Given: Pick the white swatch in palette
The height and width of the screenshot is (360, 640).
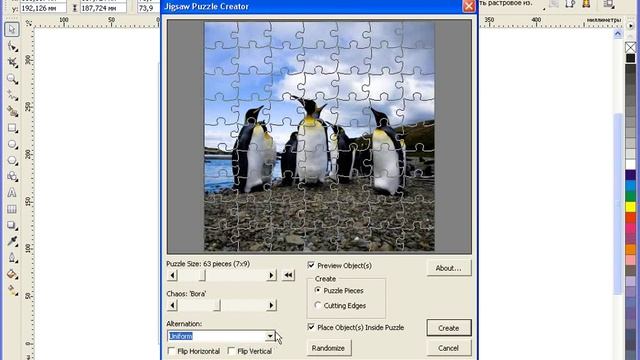Looking at the screenshot, I should coord(631,164).
